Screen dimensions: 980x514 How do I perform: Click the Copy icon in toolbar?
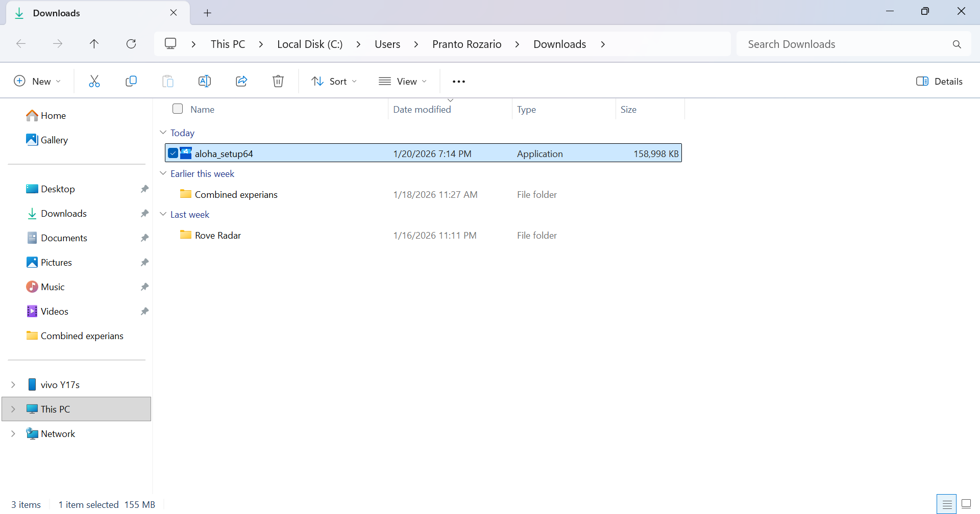click(131, 81)
